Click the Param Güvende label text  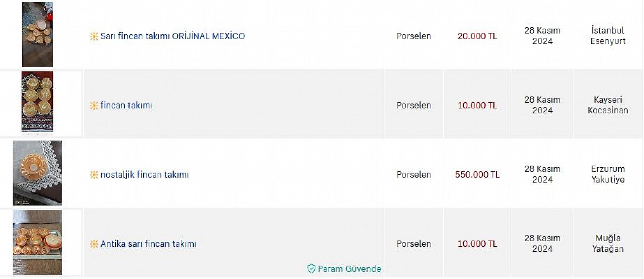click(349, 269)
